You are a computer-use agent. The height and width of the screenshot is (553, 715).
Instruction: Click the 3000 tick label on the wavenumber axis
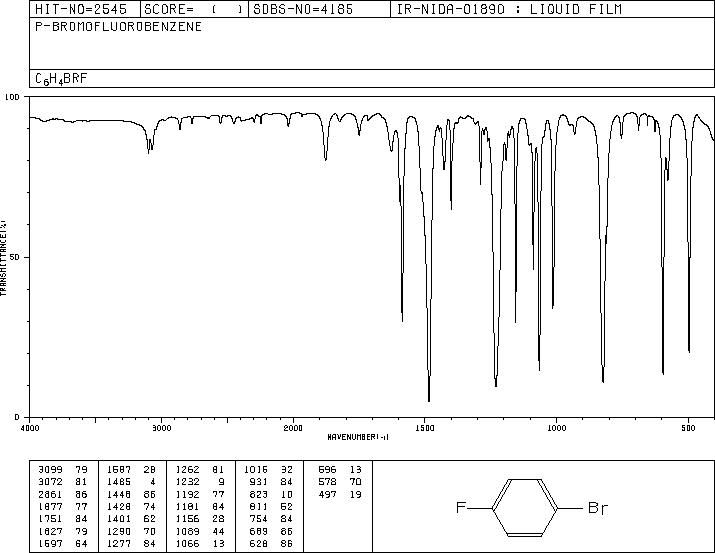[161, 428]
